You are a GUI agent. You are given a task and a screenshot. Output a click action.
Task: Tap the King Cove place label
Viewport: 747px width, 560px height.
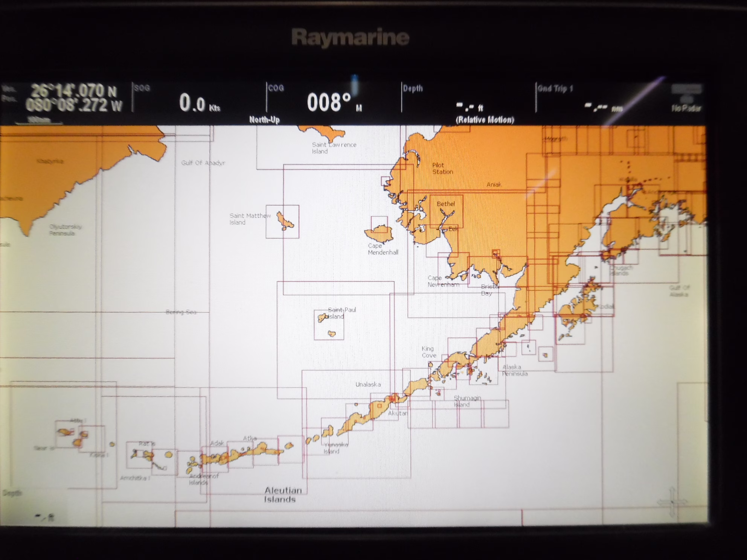coord(428,352)
